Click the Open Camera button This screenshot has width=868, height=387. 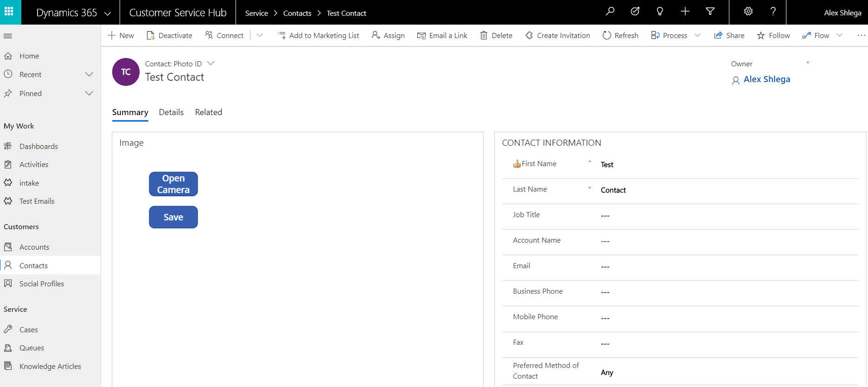click(173, 184)
